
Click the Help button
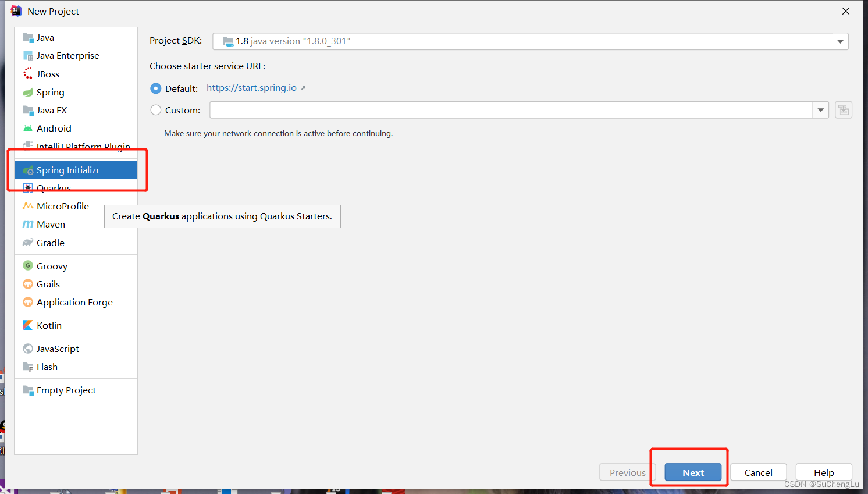[x=824, y=472]
